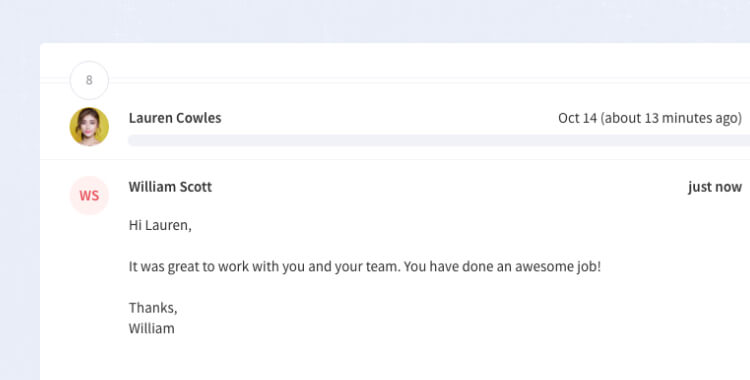Click the 'just now' timestamp
Image resolution: width=750 pixels, height=380 pixels.
click(715, 187)
